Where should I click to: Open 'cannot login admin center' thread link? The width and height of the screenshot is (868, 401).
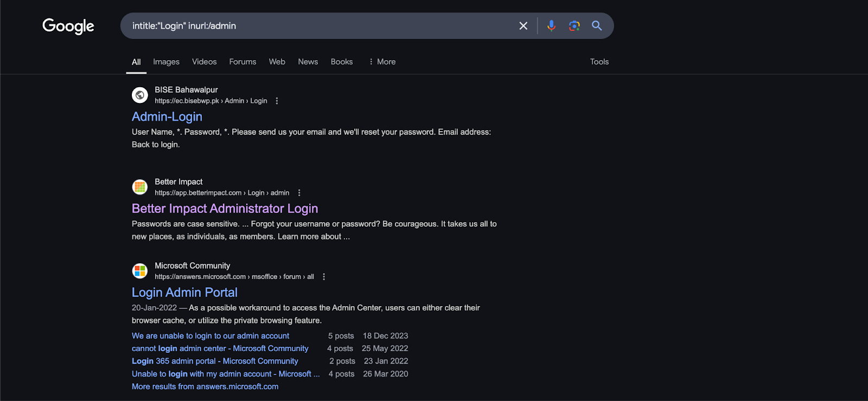coord(220,348)
